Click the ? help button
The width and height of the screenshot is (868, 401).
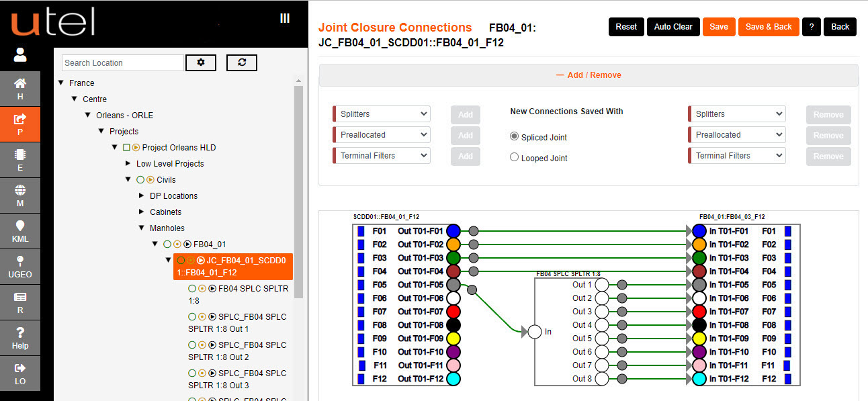812,27
